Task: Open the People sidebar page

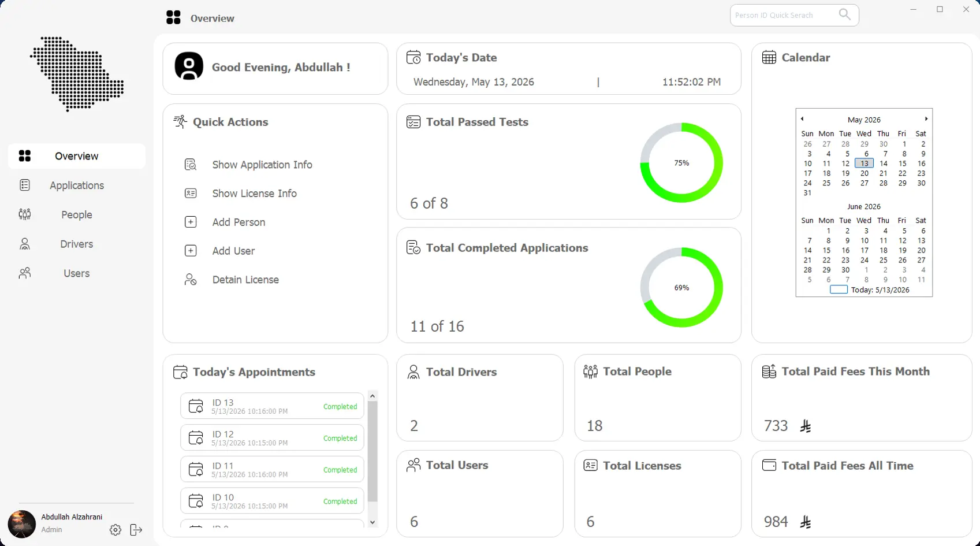Action: pyautogui.click(x=77, y=215)
